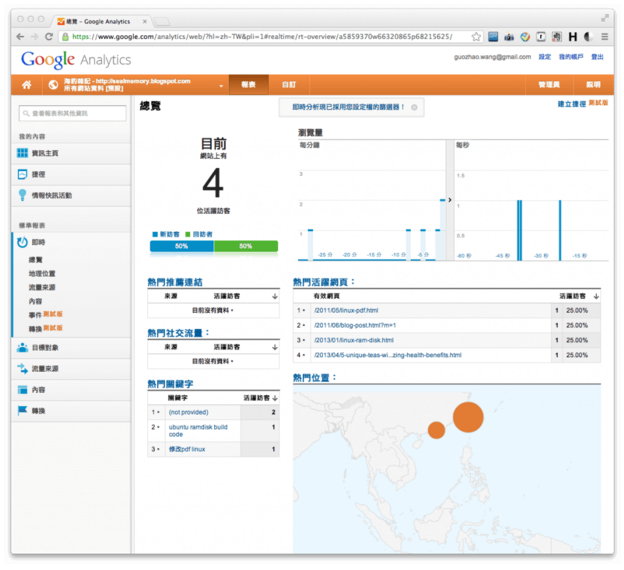The image size is (624, 570).
Task: Click the small orange map bubble
Action: point(436,430)
